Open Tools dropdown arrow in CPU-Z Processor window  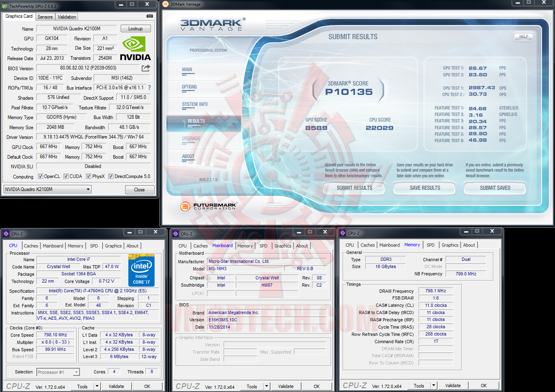click(97, 386)
